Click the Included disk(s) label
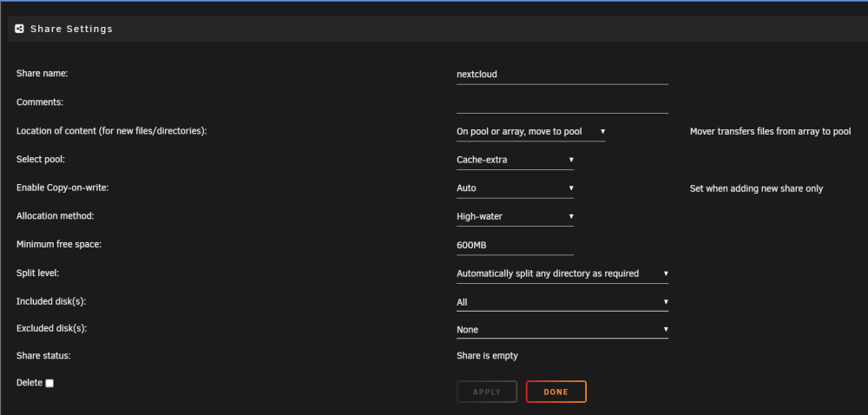 (51, 301)
